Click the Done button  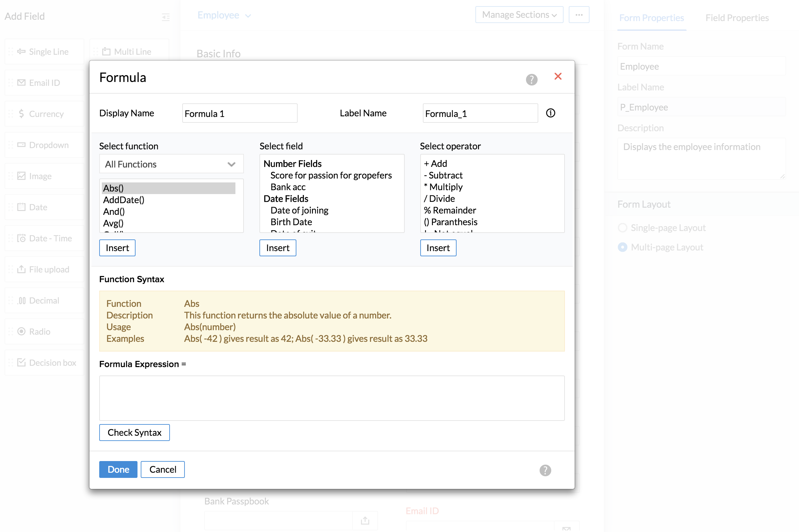point(118,469)
